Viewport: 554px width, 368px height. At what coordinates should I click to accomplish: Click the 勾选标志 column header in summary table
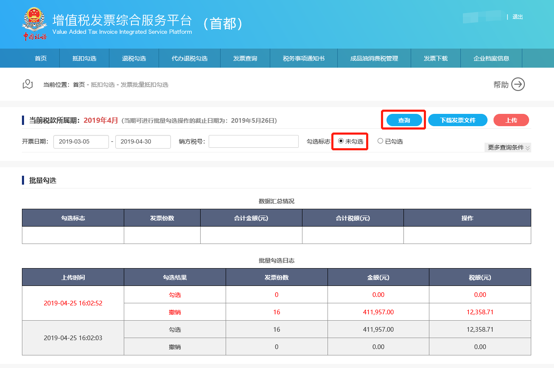pos(73,218)
